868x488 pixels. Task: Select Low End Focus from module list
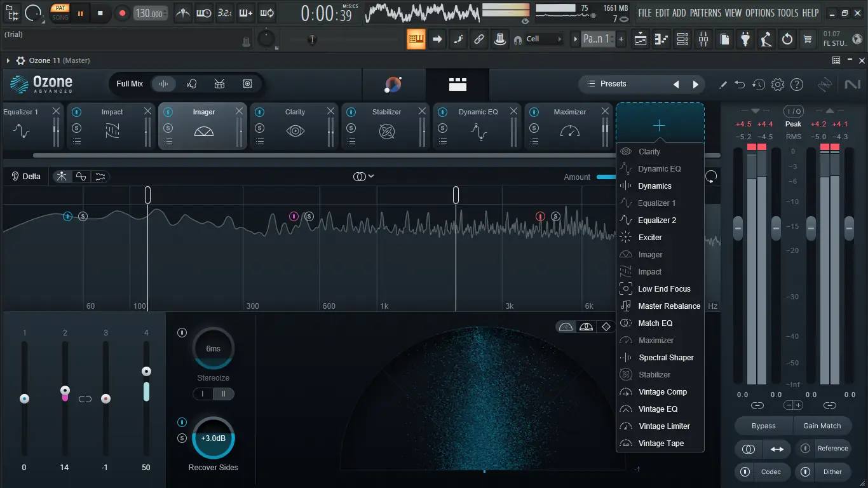[x=664, y=288]
